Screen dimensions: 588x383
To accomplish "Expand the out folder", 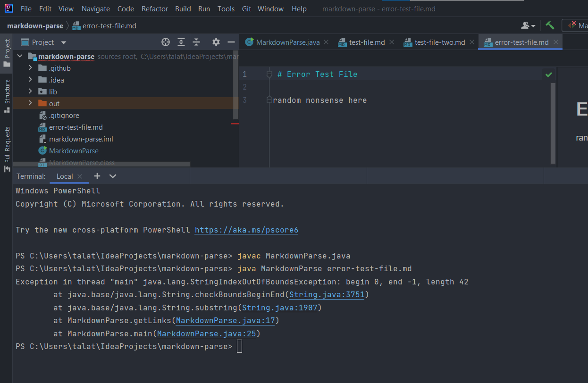I will coord(31,104).
